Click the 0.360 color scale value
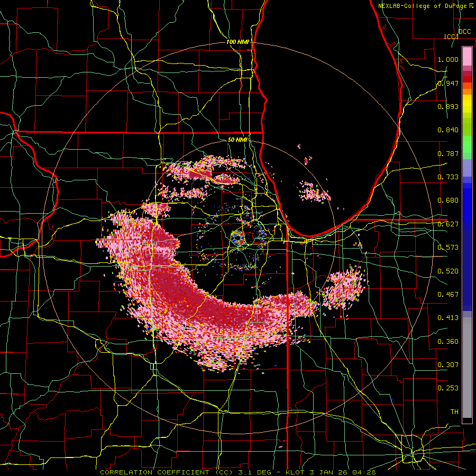 (448, 342)
